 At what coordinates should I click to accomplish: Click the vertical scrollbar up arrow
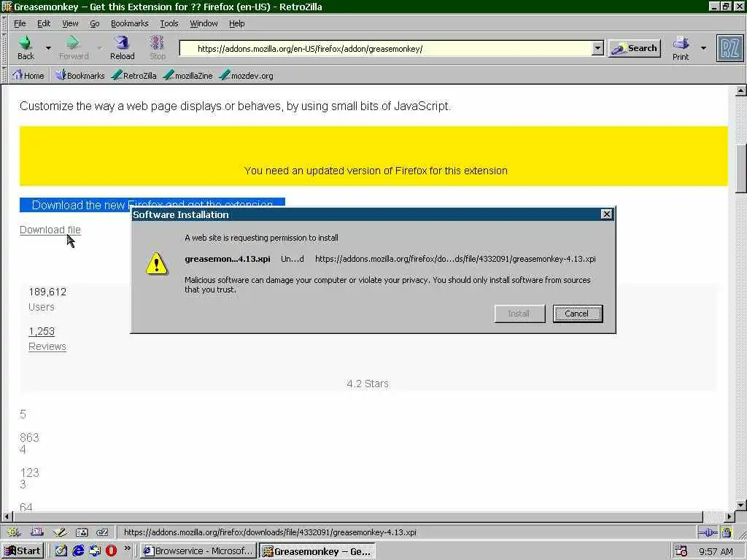(741, 90)
